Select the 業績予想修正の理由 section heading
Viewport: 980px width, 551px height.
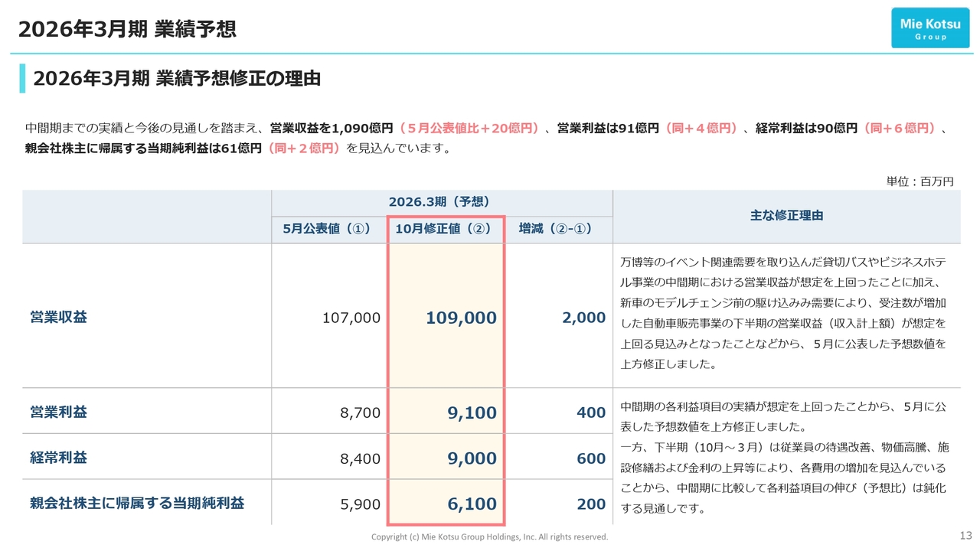[176, 78]
